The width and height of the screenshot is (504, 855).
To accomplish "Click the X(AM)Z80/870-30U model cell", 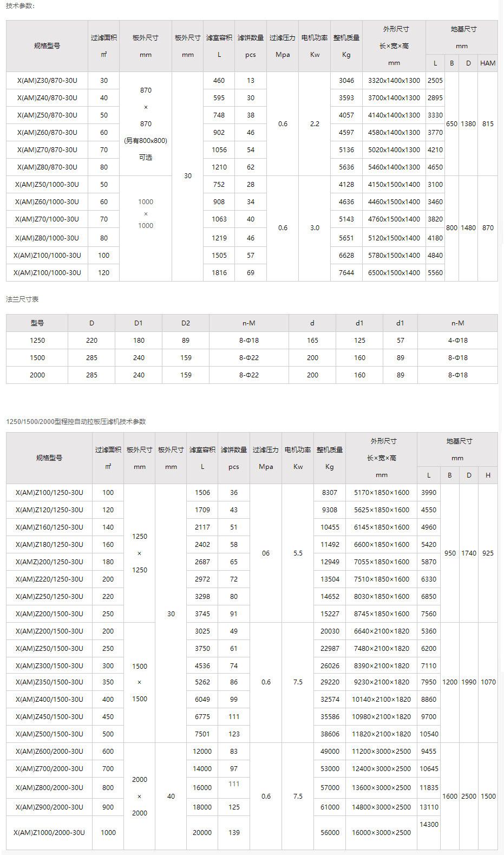I will coord(47,167).
